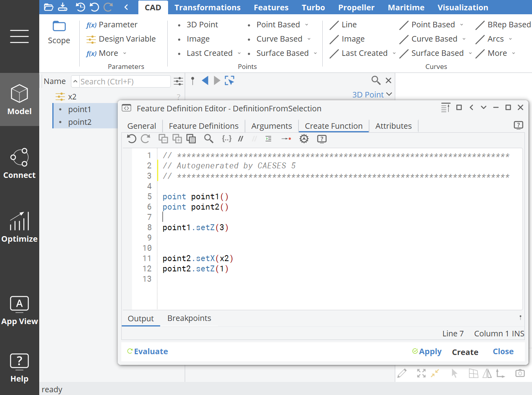Open editor settings gear icon
Image resolution: width=532 pixels, height=395 pixels.
(304, 139)
